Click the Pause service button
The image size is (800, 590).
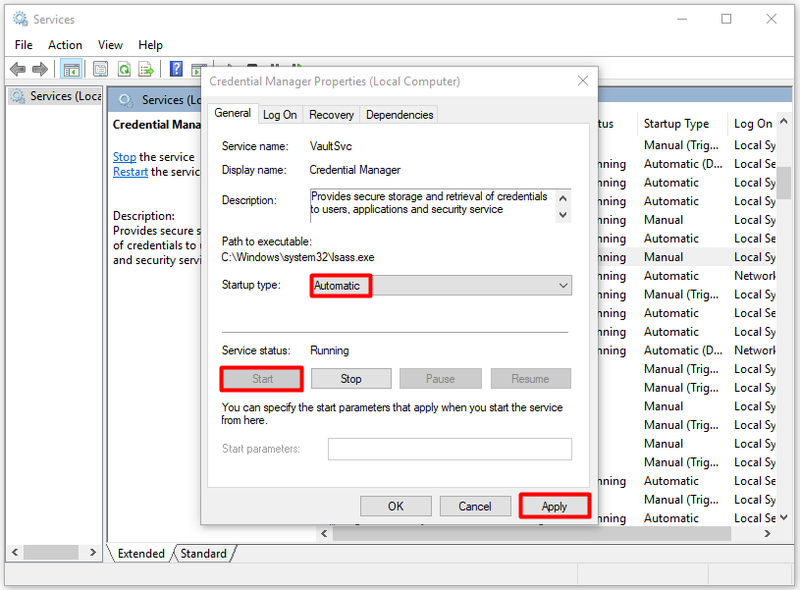[440, 379]
